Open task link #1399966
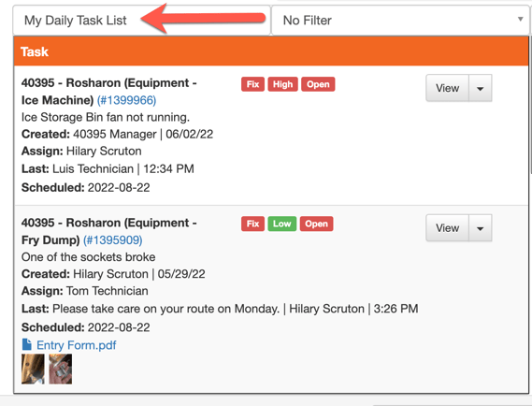This screenshot has height=406, width=532. 126,100
